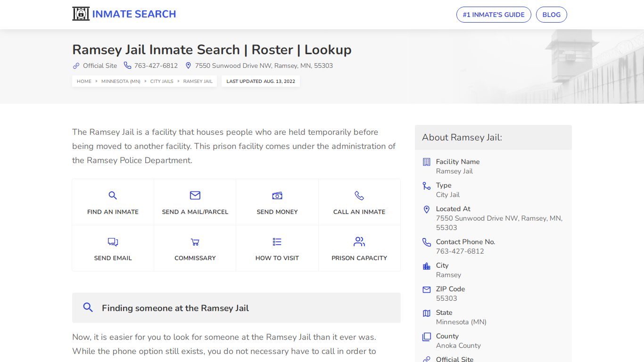Click the phone icon next to 763-427-6812 in header
The image size is (644, 362).
(127, 66)
